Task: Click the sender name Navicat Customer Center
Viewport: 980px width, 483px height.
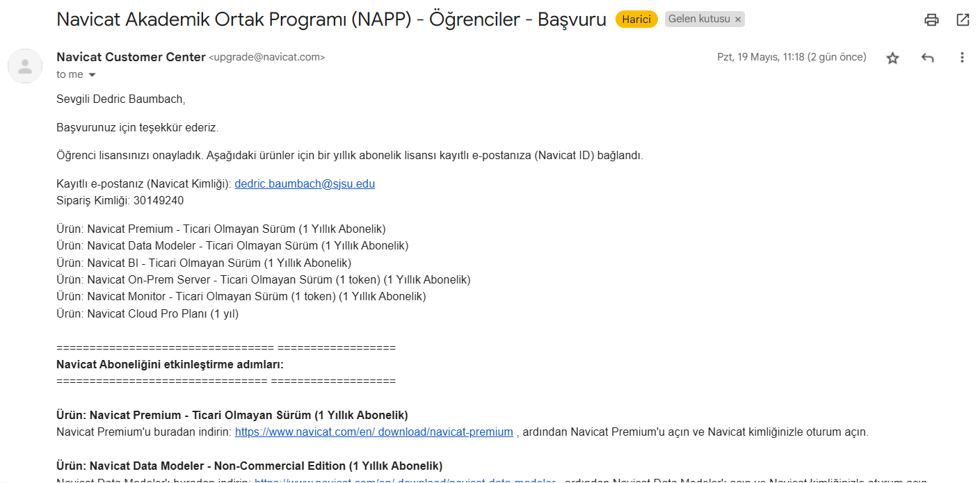Action: tap(131, 57)
